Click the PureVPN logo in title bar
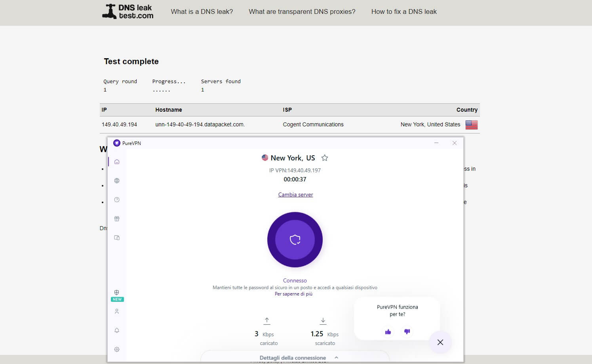The width and height of the screenshot is (592, 364). pos(117,143)
